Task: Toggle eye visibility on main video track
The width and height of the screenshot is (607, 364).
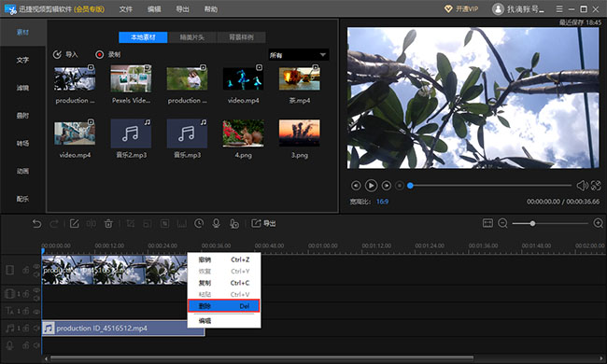Action: tap(36, 266)
